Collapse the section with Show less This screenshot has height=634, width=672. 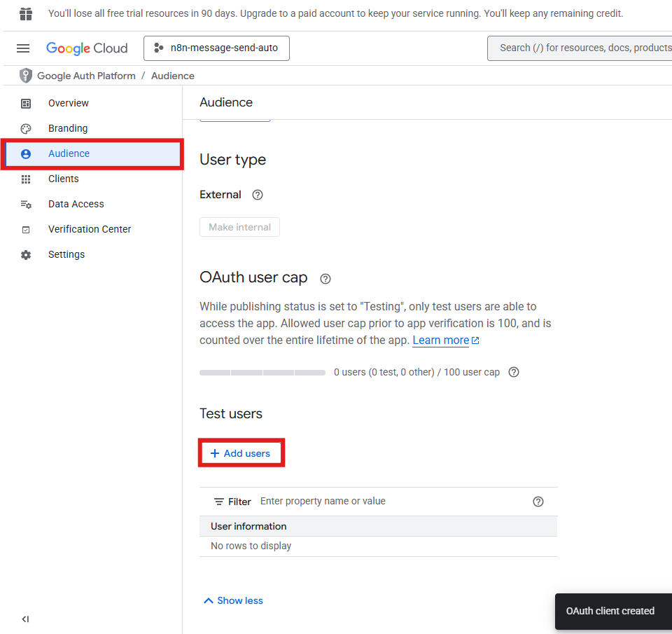(x=232, y=600)
